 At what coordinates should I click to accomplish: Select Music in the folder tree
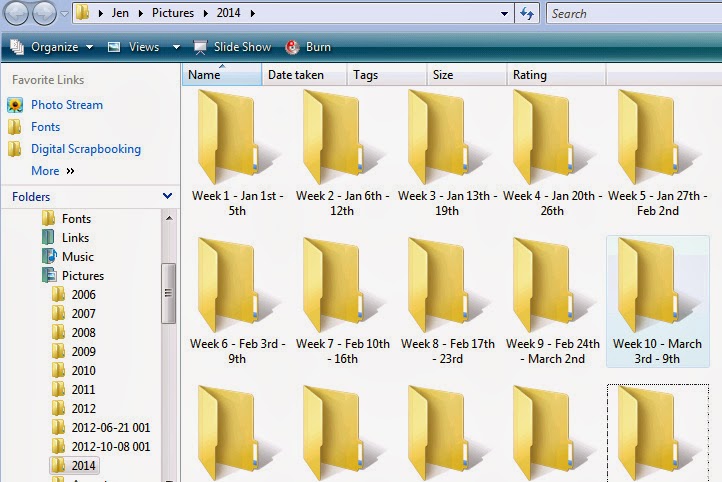pyautogui.click(x=68, y=256)
